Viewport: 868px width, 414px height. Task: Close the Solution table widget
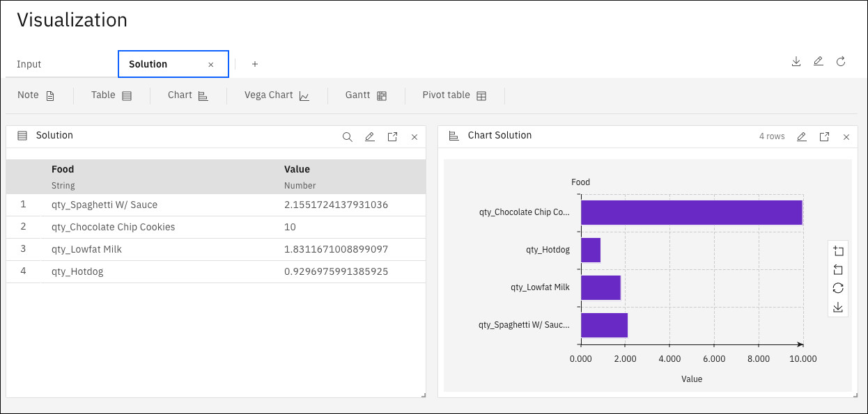click(414, 137)
